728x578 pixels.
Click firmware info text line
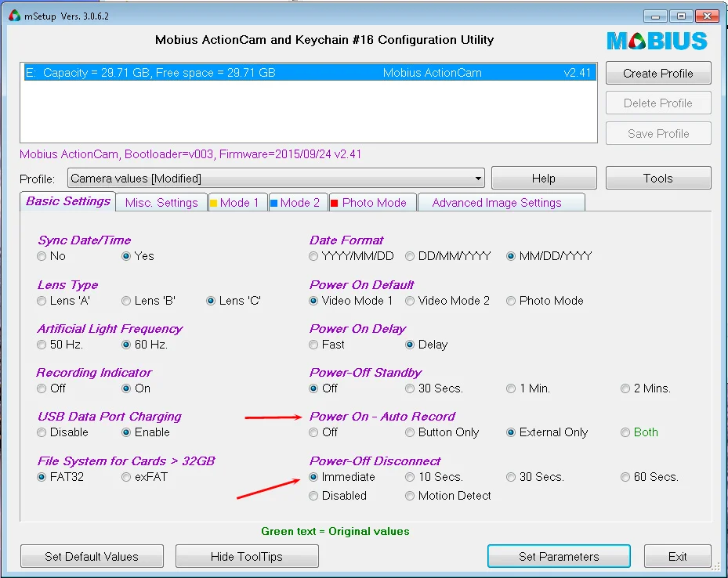click(190, 154)
